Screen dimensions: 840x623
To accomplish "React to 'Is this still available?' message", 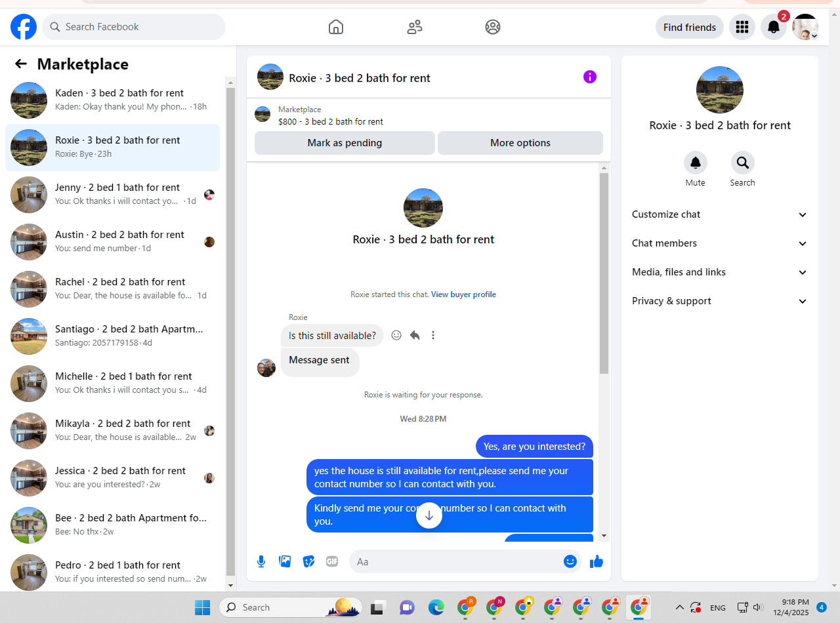I will click(396, 335).
